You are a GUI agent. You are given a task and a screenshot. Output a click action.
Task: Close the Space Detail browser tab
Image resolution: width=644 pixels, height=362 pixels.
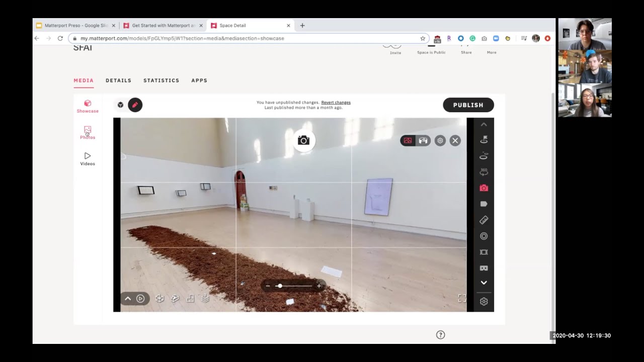[x=288, y=26]
